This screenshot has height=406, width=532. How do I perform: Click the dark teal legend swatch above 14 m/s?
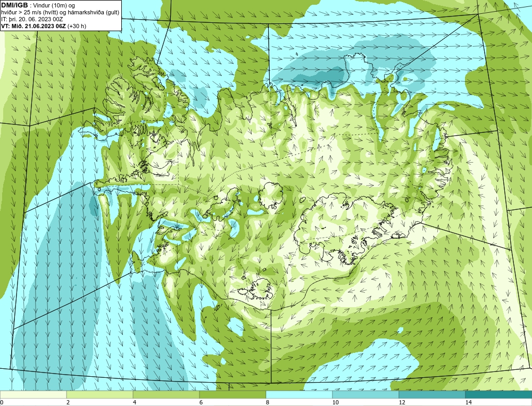click(x=499, y=395)
